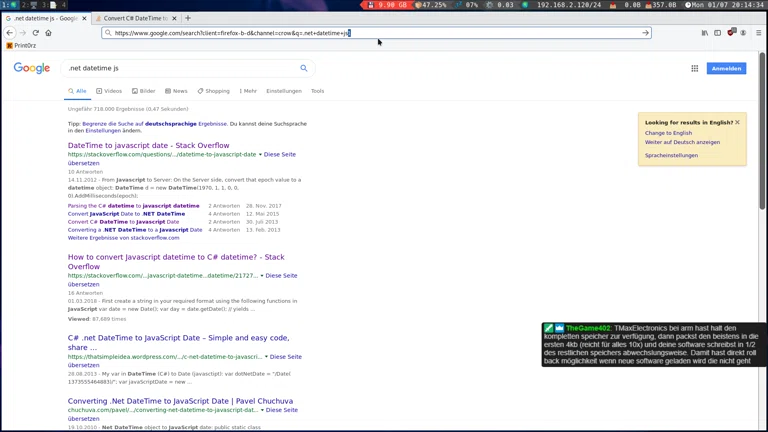
Task: Click the 9.90 GB disk indicator
Action: click(x=388, y=5)
